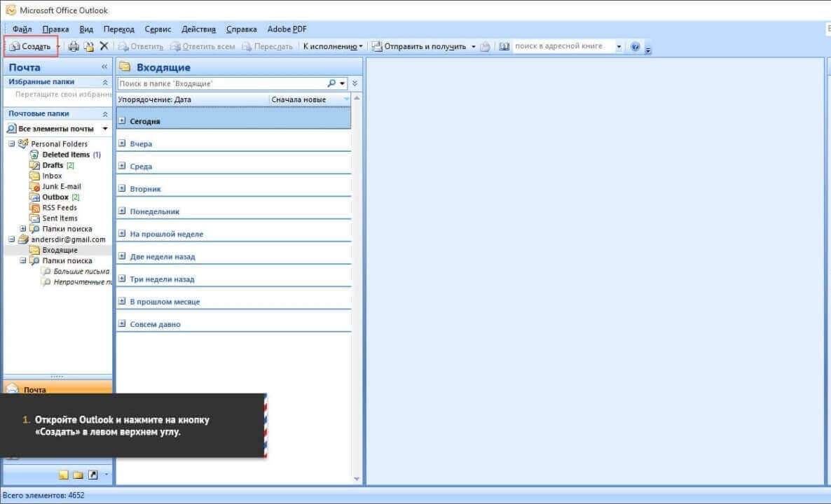The width and height of the screenshot is (831, 504).
Task: Select the Непрочтенные search folder
Action: [82, 281]
